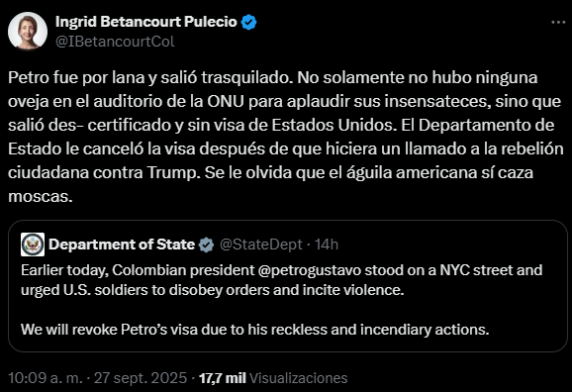The height and width of the screenshot is (392, 572).
Task: Open the three-dot more options menu
Action: (558, 23)
